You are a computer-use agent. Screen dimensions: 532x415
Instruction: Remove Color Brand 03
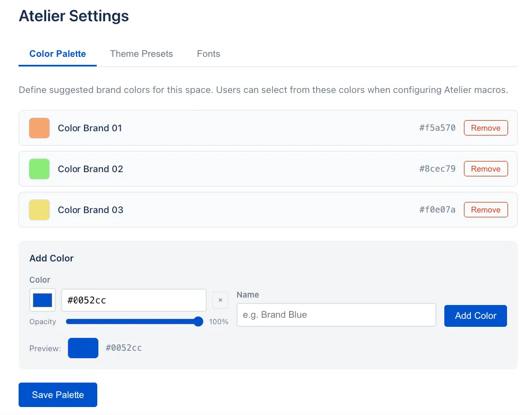point(486,210)
